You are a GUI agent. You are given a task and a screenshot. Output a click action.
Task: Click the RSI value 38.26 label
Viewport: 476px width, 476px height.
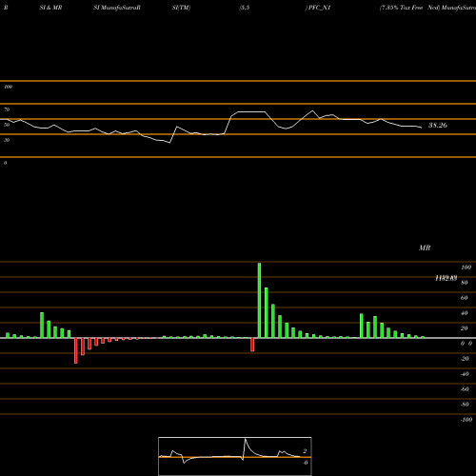click(x=438, y=126)
